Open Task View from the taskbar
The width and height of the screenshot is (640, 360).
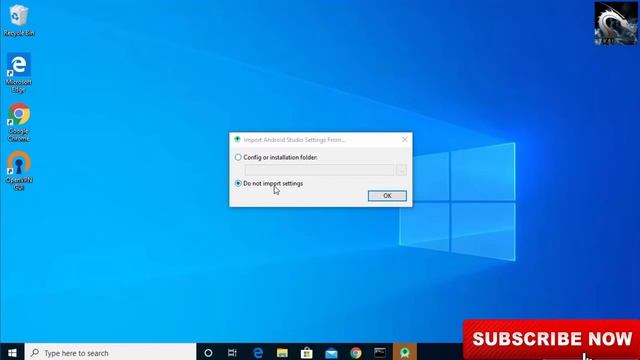coord(232,353)
